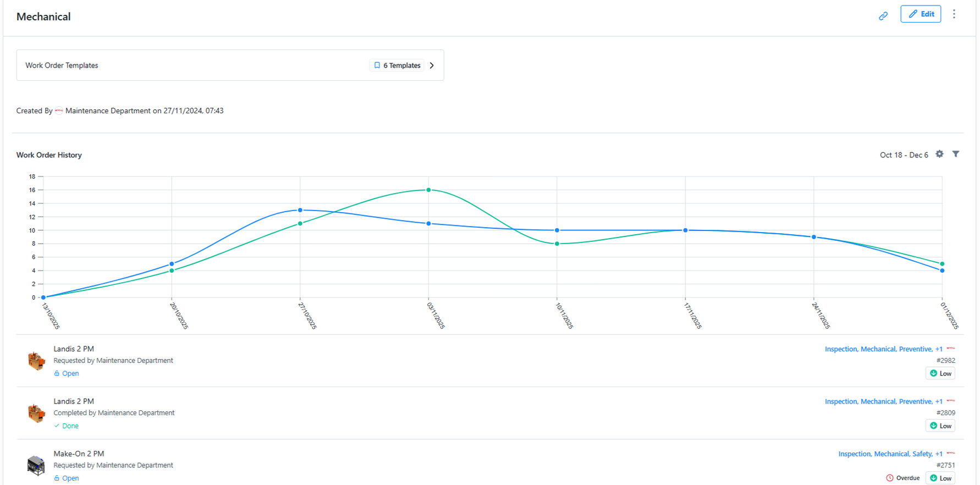Select blue data point at 24/11/2025
This screenshot has width=980, height=485.
(814, 237)
